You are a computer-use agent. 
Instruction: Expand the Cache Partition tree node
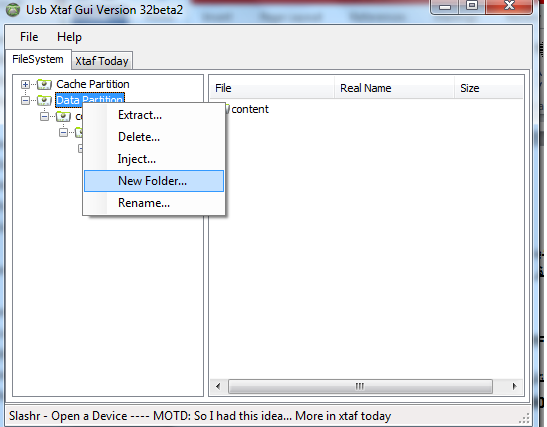25,84
